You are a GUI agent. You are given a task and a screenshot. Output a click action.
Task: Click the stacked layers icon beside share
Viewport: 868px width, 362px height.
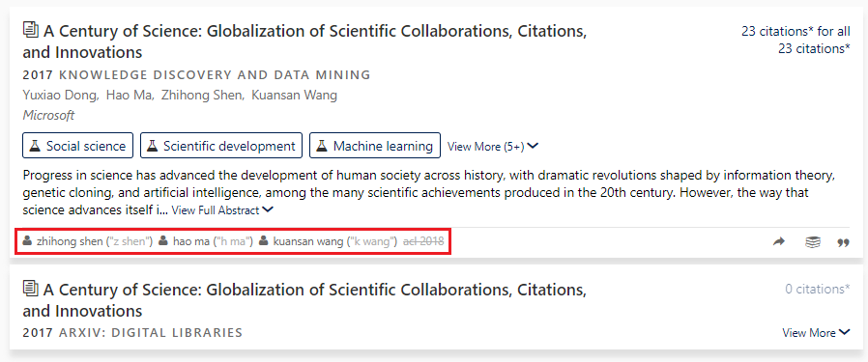click(812, 242)
